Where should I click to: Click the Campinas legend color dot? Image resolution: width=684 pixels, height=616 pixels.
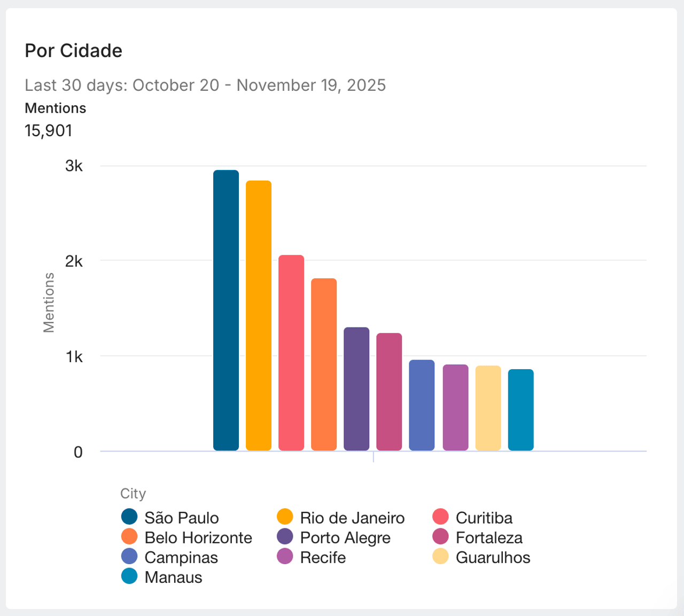(x=129, y=557)
